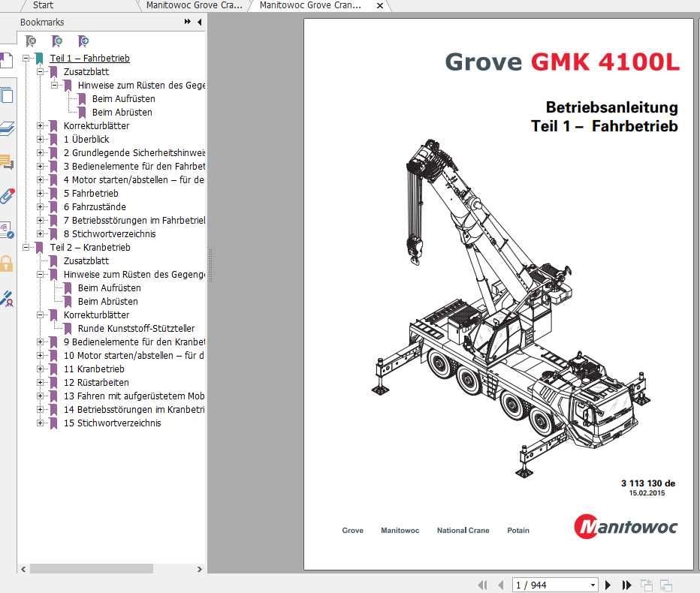
Task: Open the Attachments panel
Action: coord(8,195)
